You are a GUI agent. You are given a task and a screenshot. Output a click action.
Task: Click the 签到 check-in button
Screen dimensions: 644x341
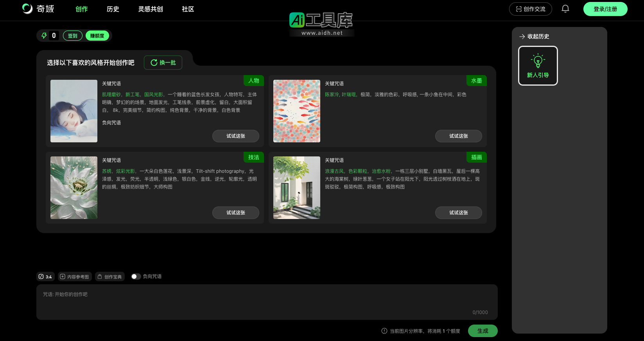click(73, 36)
